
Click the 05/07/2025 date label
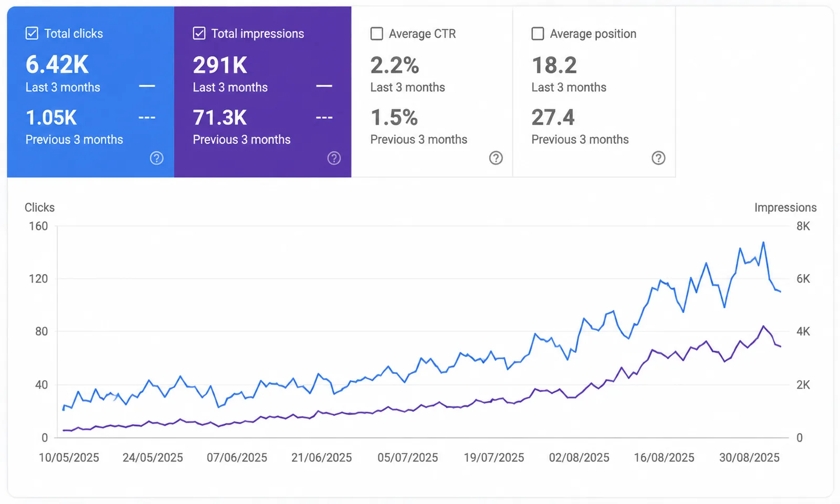point(407,458)
